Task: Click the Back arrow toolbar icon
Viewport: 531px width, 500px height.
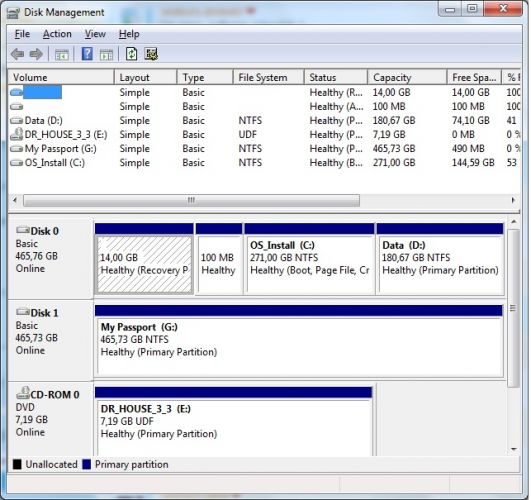Action: [17, 54]
